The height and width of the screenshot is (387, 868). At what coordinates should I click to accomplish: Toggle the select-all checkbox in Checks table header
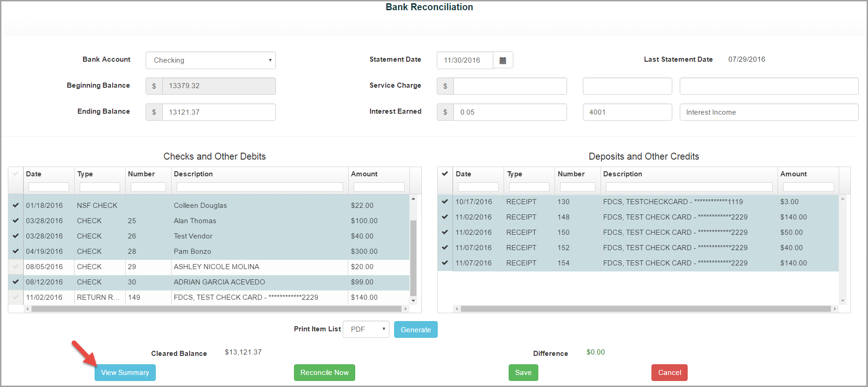pyautogui.click(x=16, y=174)
